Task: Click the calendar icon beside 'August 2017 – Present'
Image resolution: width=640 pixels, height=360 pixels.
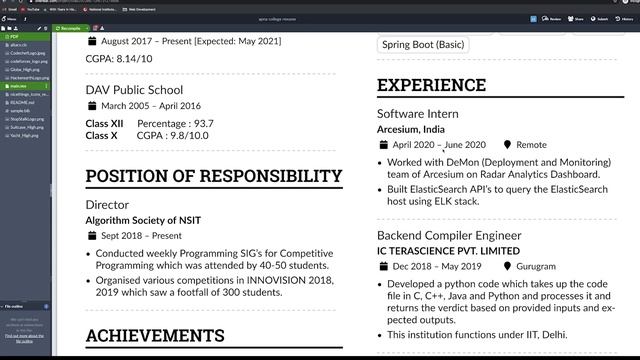Action: click(92, 41)
